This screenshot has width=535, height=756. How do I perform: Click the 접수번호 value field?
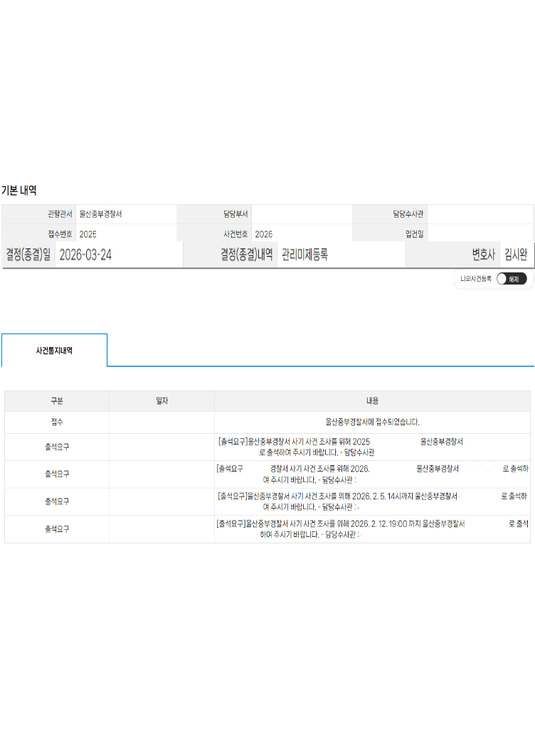[126, 234]
